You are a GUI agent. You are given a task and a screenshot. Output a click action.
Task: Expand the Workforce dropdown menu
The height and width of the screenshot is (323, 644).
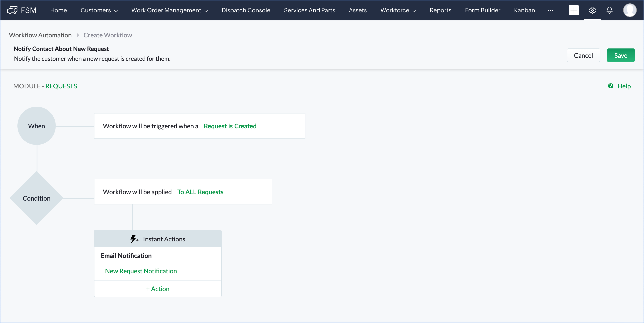click(398, 10)
